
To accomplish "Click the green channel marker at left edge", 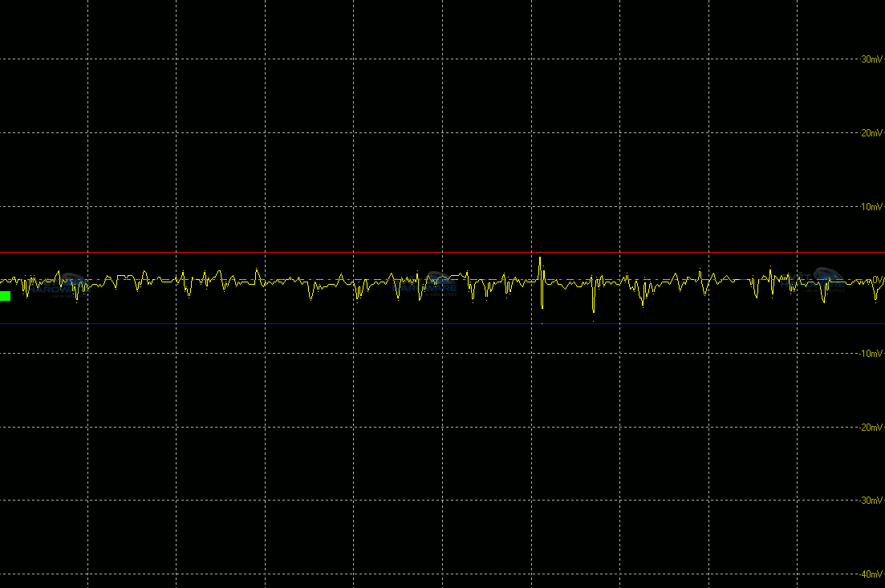I will pyautogui.click(x=6, y=296).
